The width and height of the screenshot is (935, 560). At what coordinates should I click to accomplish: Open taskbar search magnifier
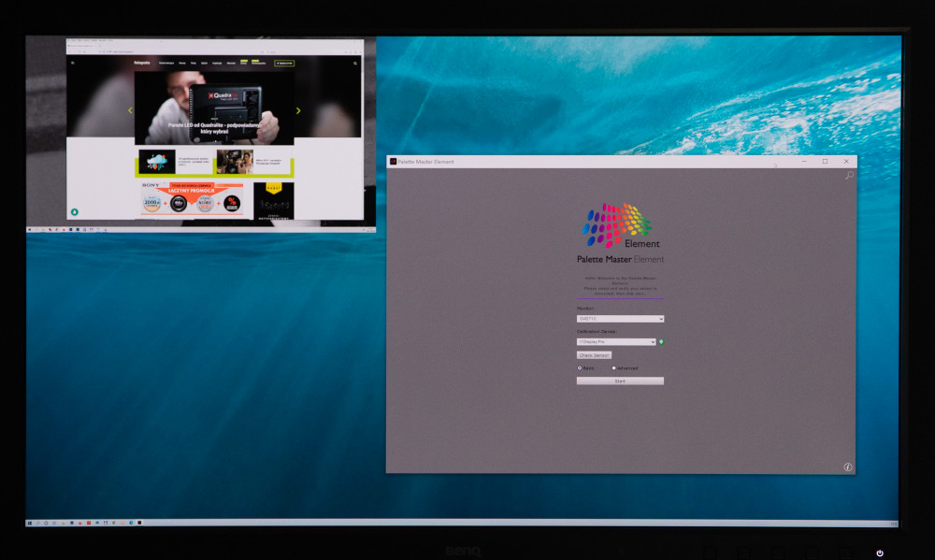[37, 523]
